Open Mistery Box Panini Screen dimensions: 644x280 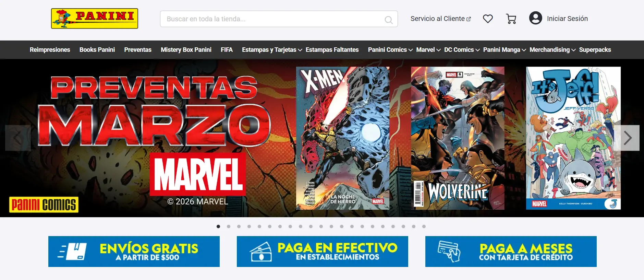(186, 50)
